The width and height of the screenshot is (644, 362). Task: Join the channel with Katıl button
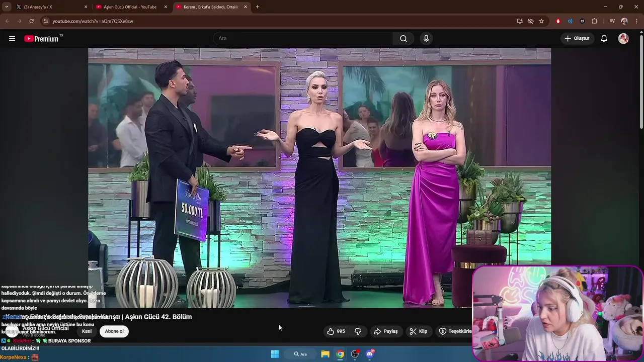[x=87, y=331]
